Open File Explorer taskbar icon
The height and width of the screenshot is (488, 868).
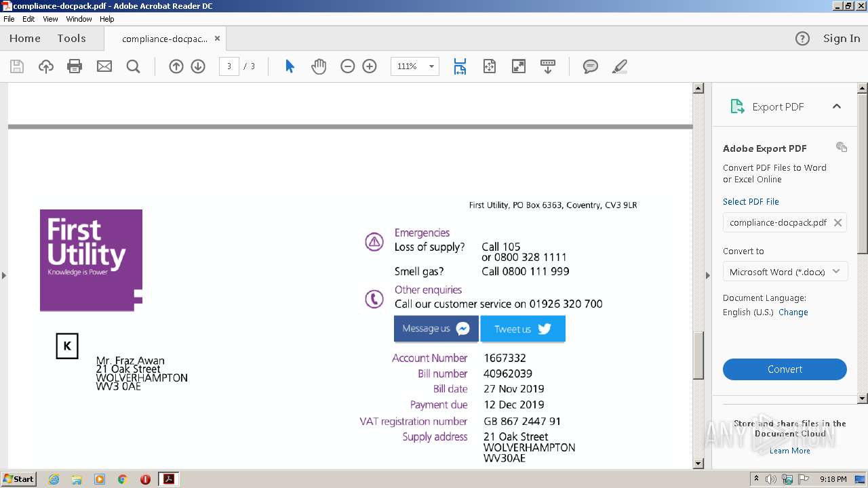(77, 479)
